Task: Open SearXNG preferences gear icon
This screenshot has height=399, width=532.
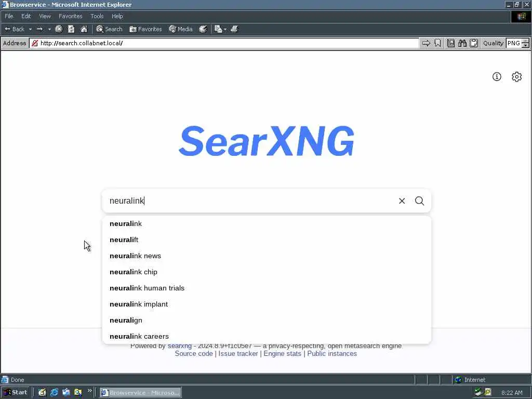Action: (516, 77)
